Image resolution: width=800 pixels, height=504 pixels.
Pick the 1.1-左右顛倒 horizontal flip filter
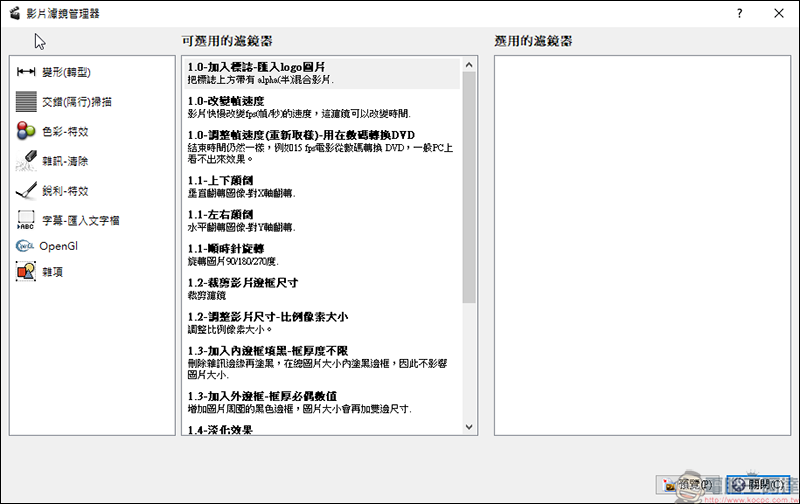(x=322, y=220)
